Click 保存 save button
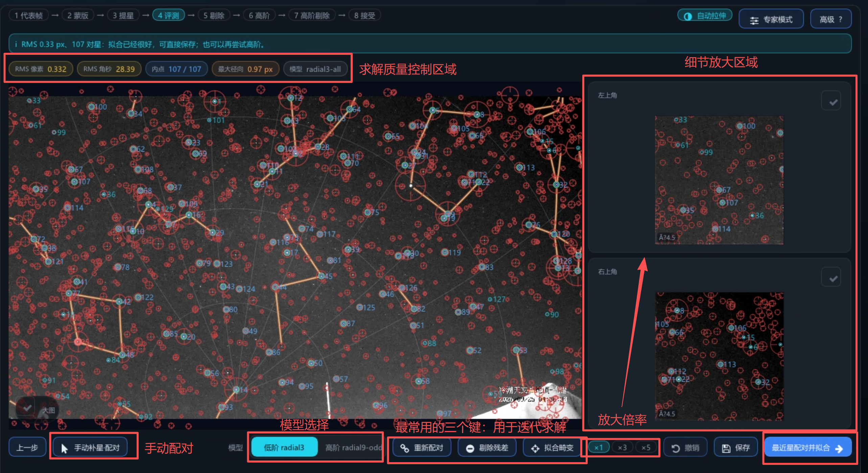The width and height of the screenshot is (868, 473). point(736,447)
